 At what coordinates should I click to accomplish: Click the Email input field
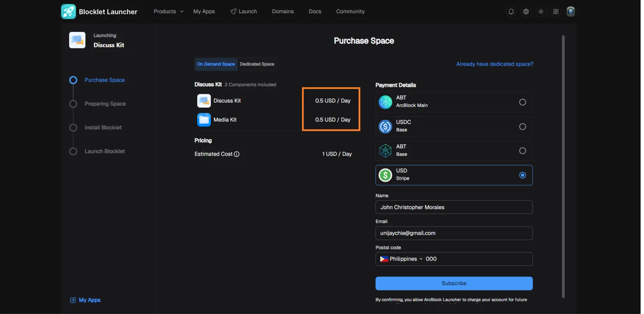(454, 233)
